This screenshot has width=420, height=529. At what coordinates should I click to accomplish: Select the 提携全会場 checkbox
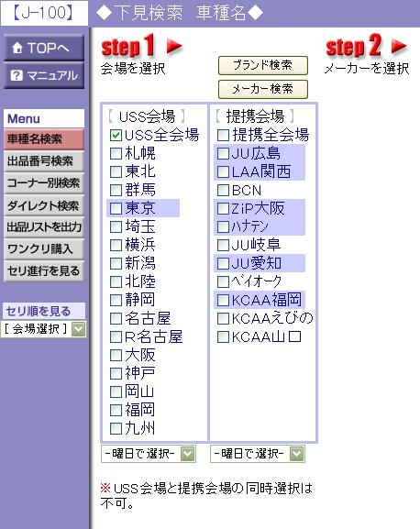[x=223, y=135]
